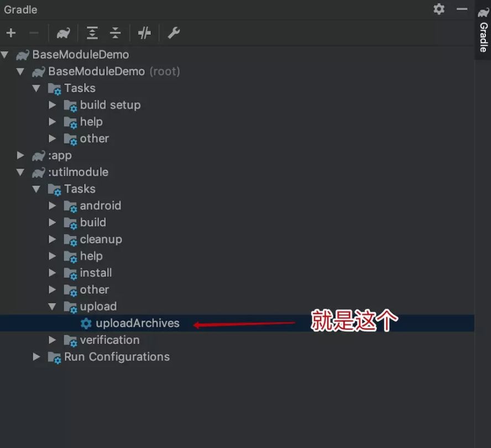Screen dimensions: 491x448
Task: Click elephant icon of top BaseModuleDemo
Action: point(23,55)
